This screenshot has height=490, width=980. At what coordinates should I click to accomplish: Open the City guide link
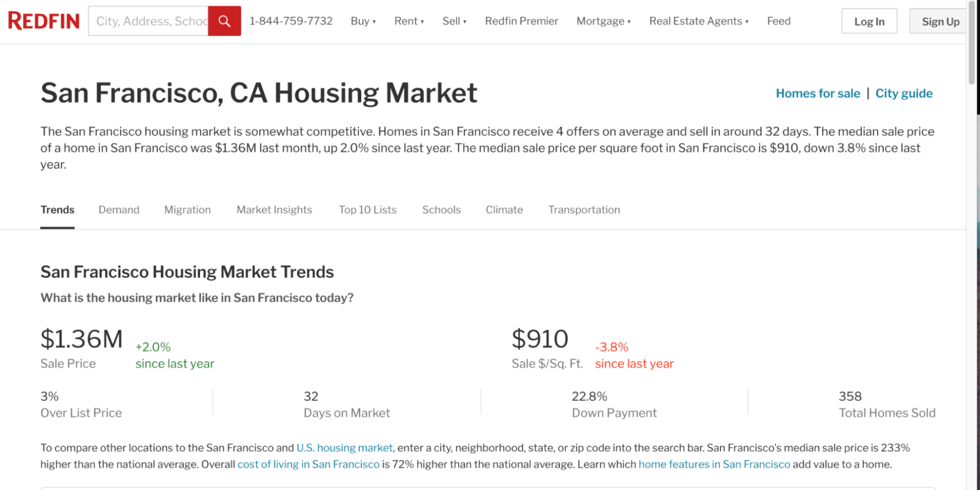(x=904, y=93)
